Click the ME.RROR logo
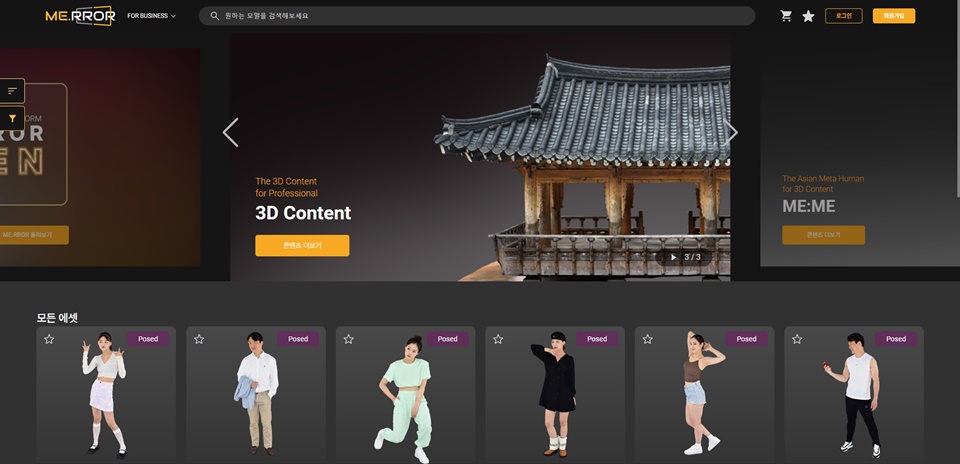The image size is (960, 464). 80,16
